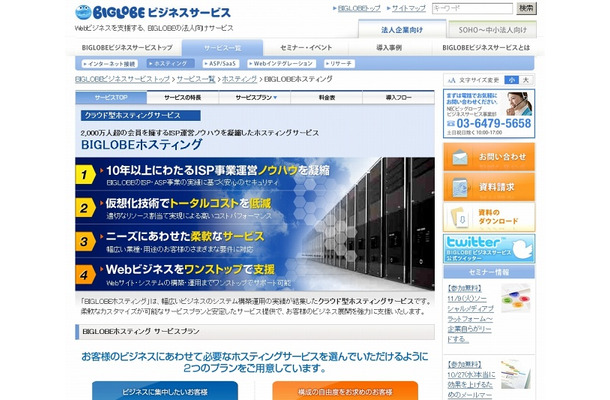Click the キーワード search field
Image resolution: width=610 pixels, height=400 pixels.
[472, 8]
